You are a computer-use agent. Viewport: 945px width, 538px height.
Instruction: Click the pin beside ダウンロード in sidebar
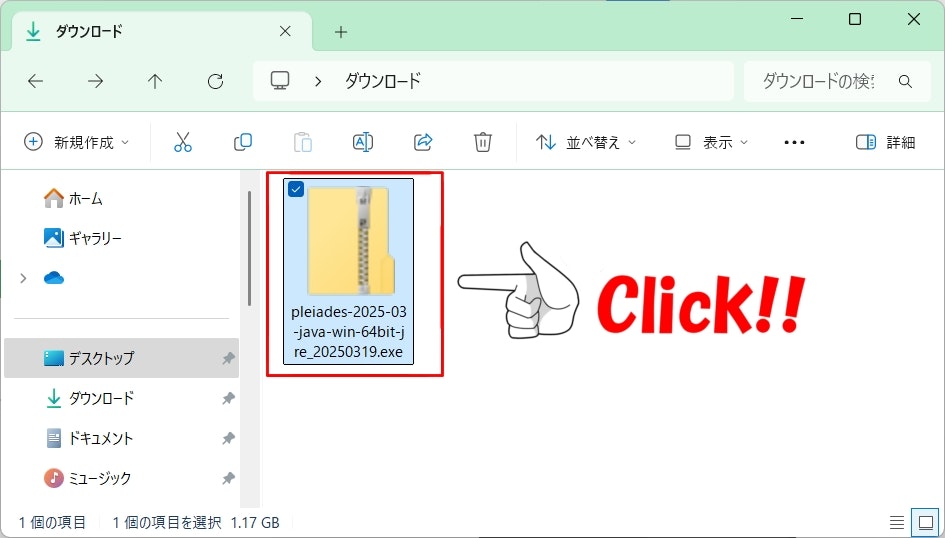(228, 398)
